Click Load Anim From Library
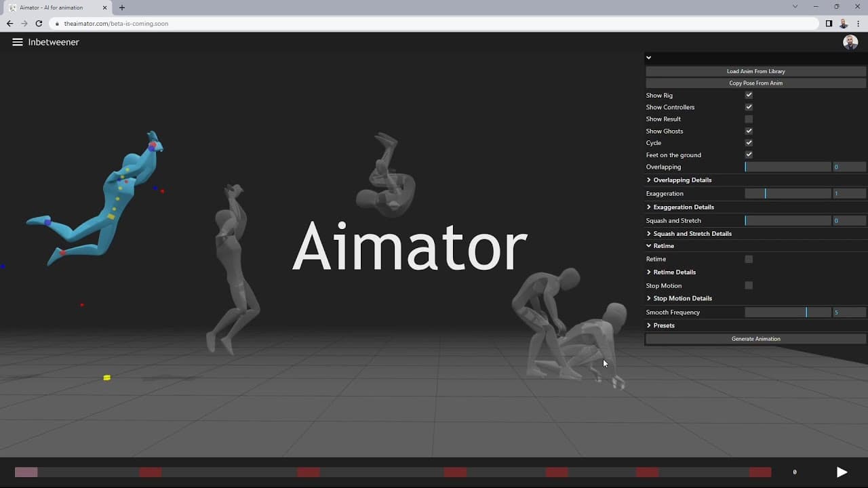The height and width of the screenshot is (488, 868). tap(755, 71)
